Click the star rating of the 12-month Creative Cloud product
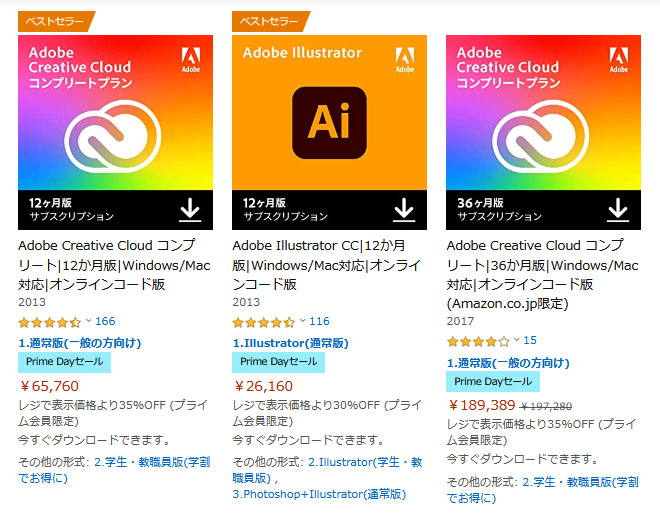Screen dimensions: 660x517 tap(50, 322)
